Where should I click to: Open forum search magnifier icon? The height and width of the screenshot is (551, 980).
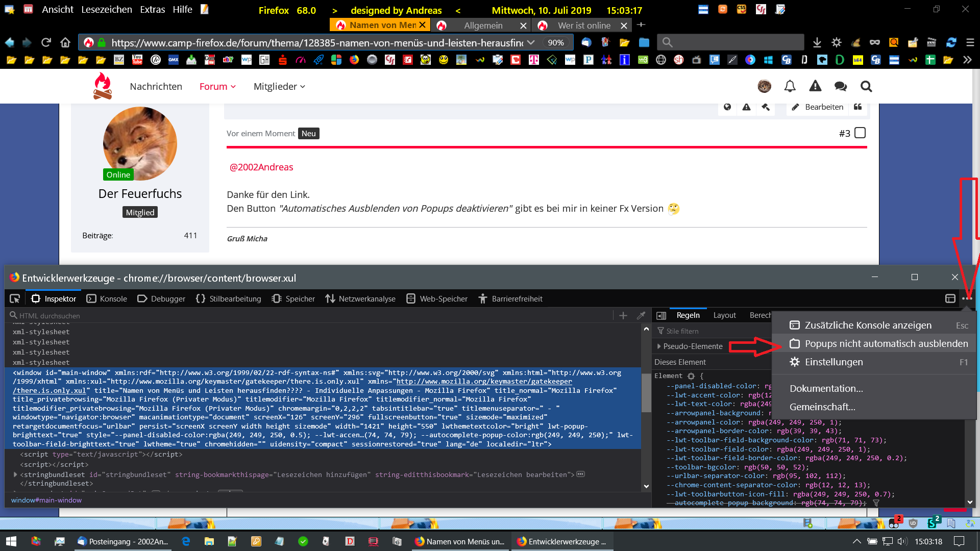click(866, 86)
